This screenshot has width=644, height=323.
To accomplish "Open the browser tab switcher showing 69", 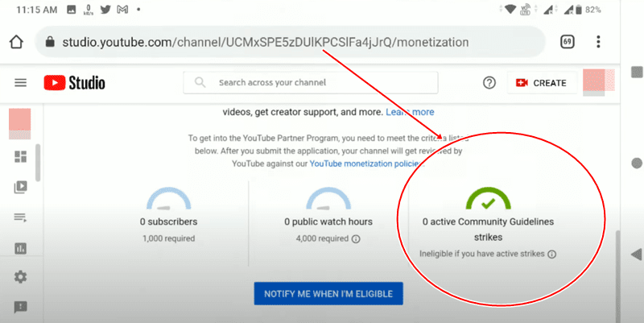I will click(x=567, y=41).
